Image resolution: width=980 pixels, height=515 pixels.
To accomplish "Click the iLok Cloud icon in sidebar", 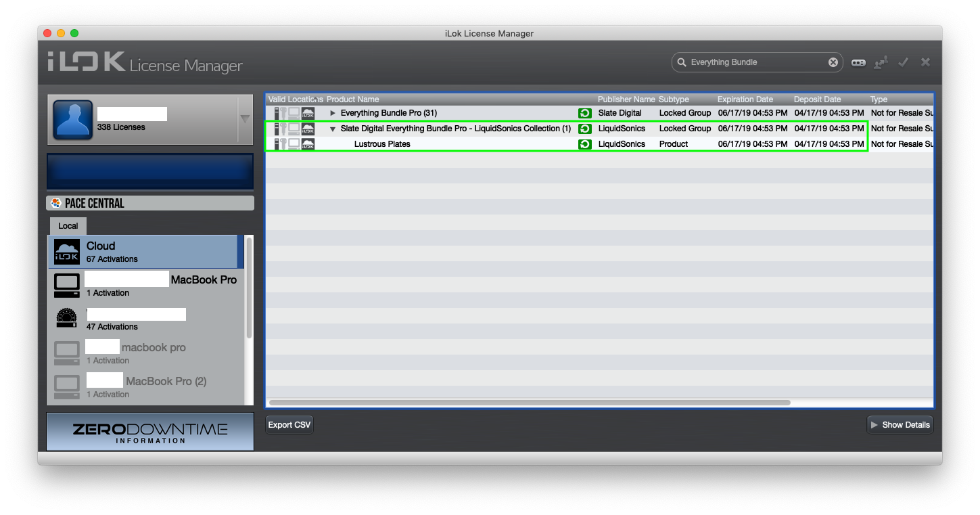I will pos(67,252).
